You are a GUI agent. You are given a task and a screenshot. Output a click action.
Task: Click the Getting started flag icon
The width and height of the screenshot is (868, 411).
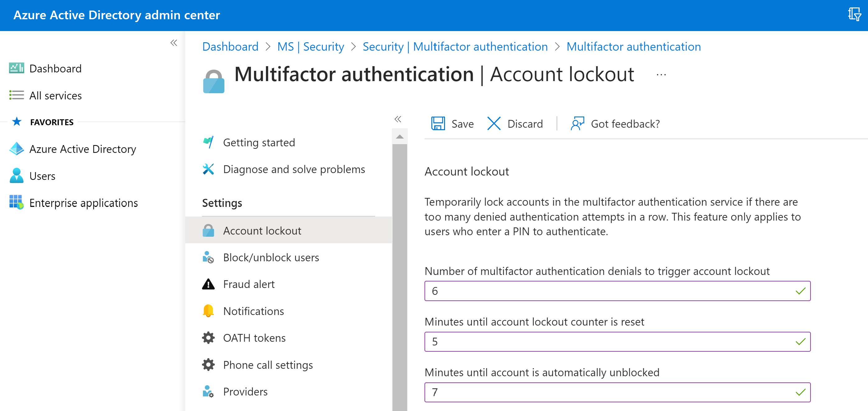point(208,142)
